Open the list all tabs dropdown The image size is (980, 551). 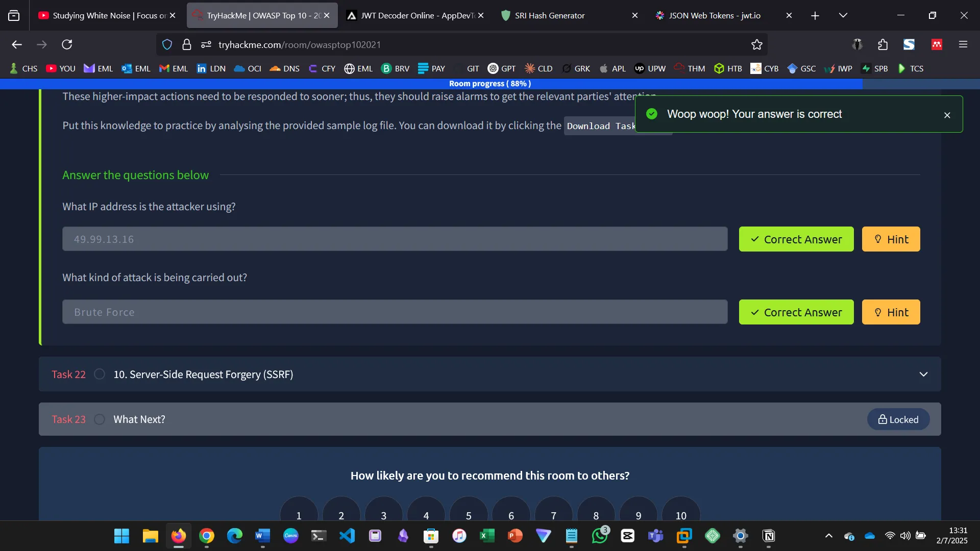click(843, 15)
